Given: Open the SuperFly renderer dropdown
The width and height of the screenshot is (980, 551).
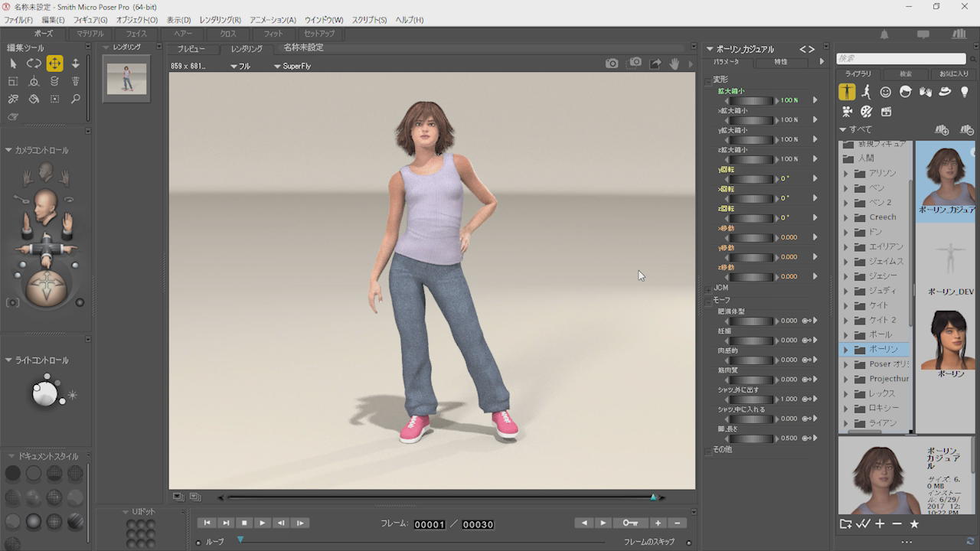Looking at the screenshot, I should click(292, 66).
